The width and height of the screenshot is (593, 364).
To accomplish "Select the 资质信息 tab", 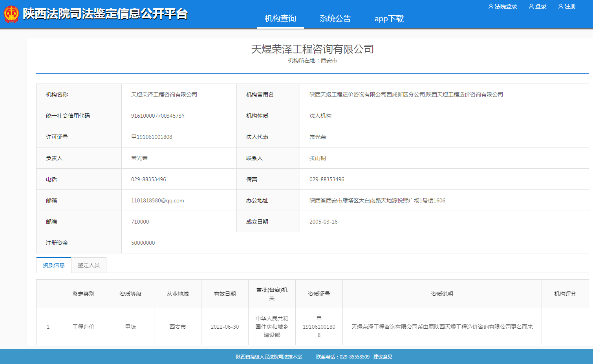I will point(54,265).
